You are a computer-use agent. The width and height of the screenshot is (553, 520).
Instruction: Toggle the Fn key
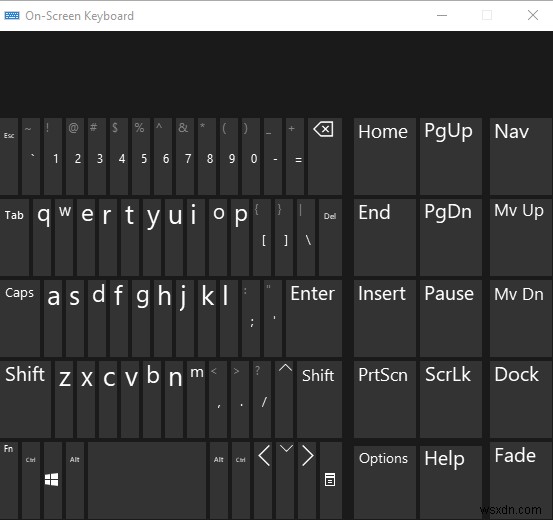pyautogui.click(x=9, y=481)
